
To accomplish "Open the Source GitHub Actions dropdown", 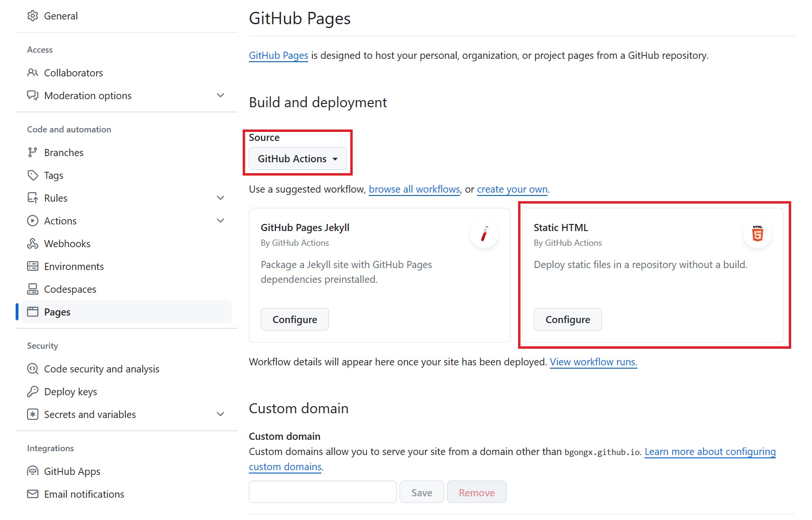I will click(x=298, y=158).
